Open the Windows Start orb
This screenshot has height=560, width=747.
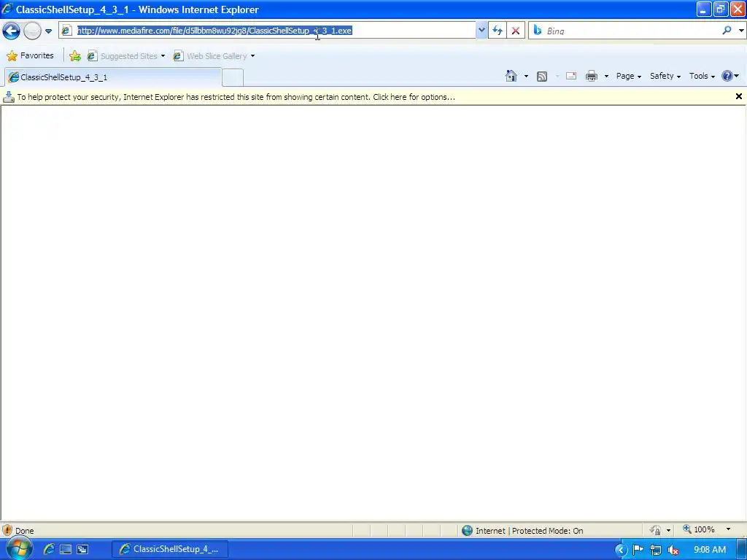point(18,549)
